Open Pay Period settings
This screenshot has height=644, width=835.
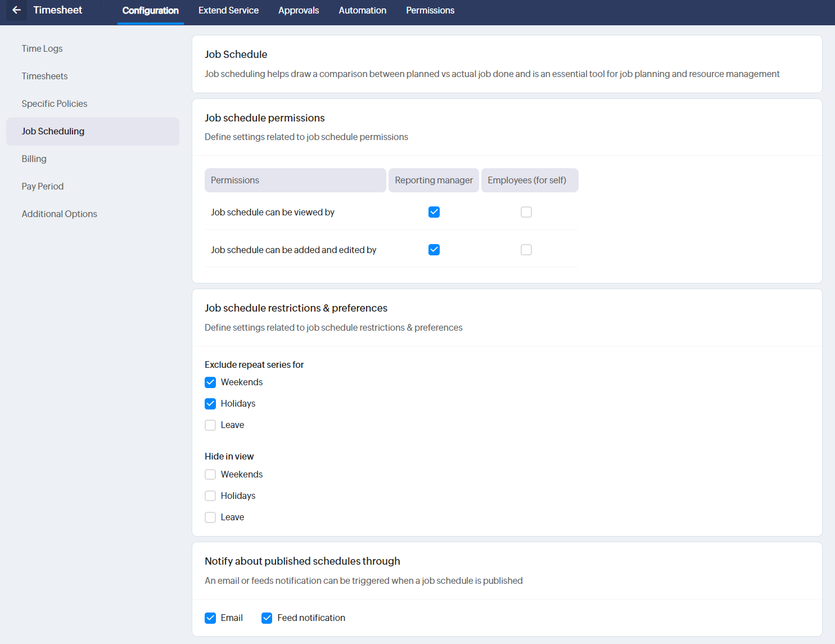[x=43, y=187]
